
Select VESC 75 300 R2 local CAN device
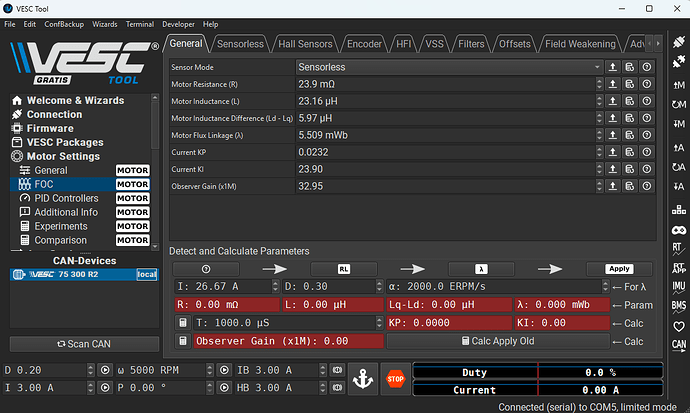point(84,274)
